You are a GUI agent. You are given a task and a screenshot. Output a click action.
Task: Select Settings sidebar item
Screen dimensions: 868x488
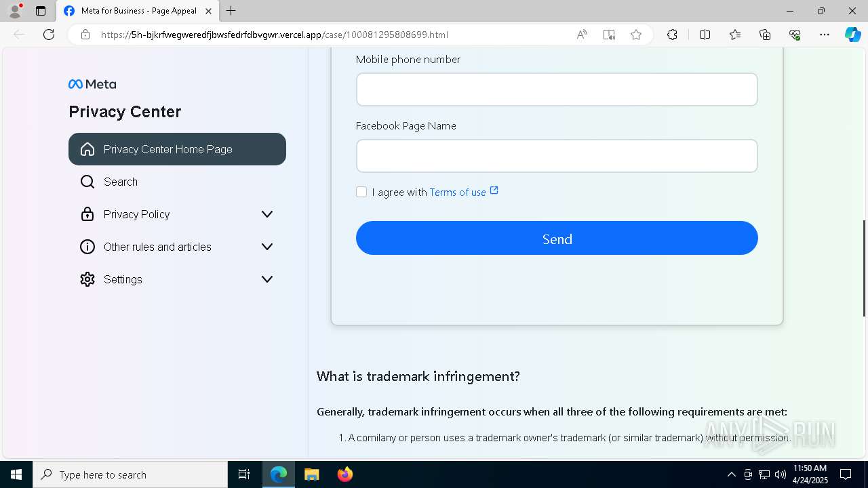pos(177,279)
